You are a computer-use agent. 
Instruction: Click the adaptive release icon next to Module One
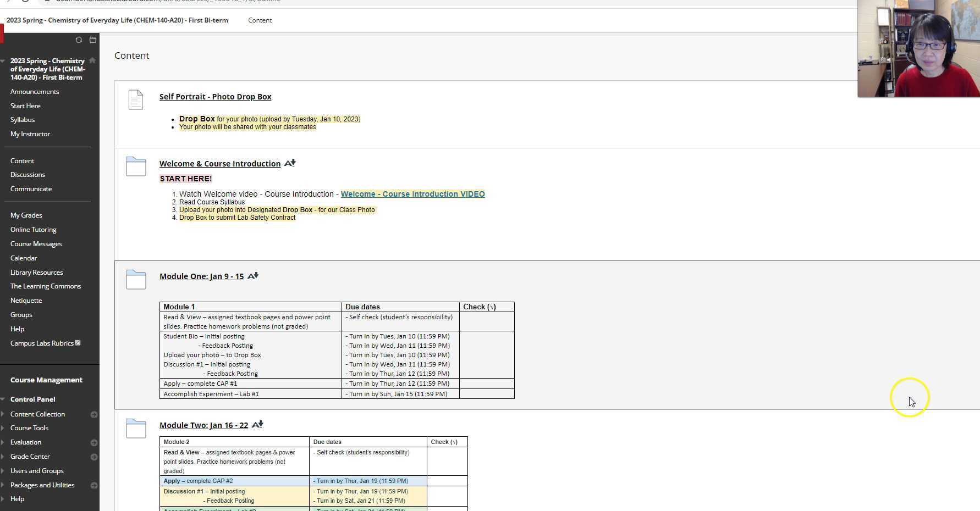point(252,276)
